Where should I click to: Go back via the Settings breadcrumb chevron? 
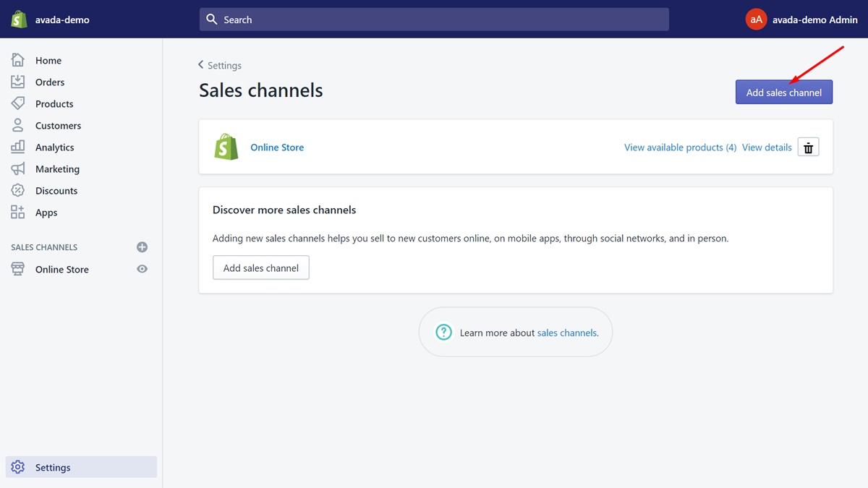pyautogui.click(x=201, y=65)
